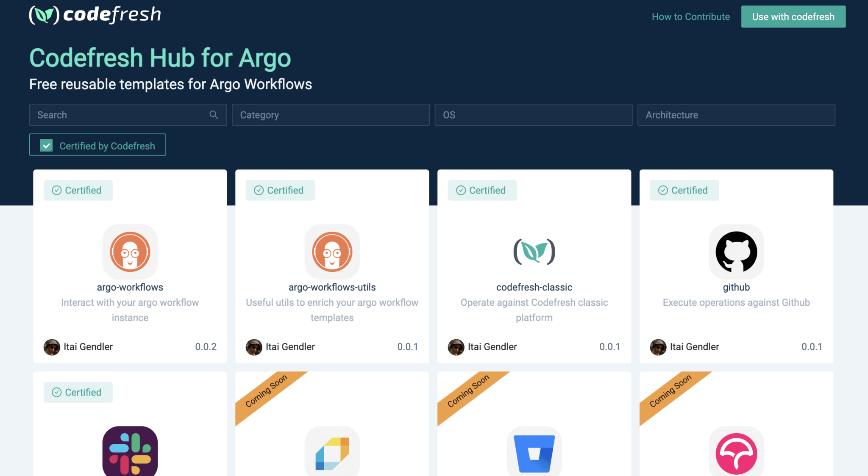Click inside the Search field
The image size is (868, 476).
[119, 115]
